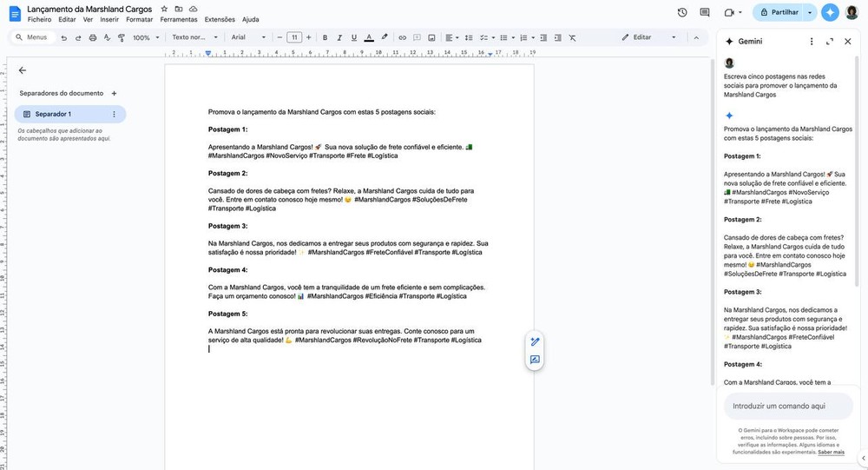
Task: Insert image from toolbar
Action: click(x=431, y=37)
